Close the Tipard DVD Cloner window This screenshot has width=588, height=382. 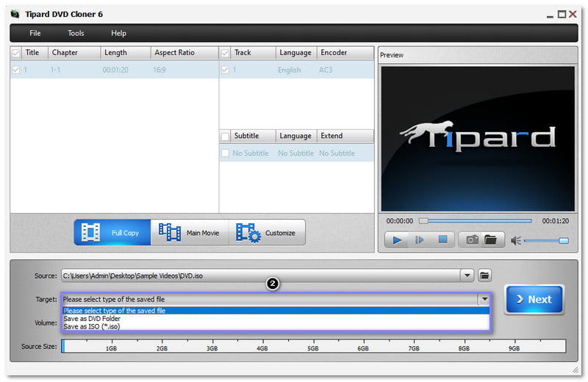573,14
